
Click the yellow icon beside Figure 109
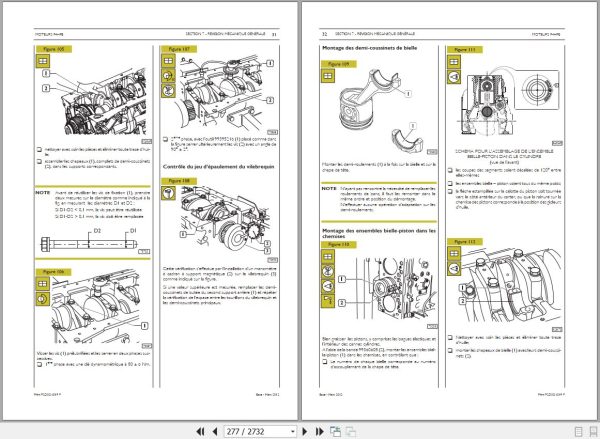pyautogui.click(x=328, y=76)
